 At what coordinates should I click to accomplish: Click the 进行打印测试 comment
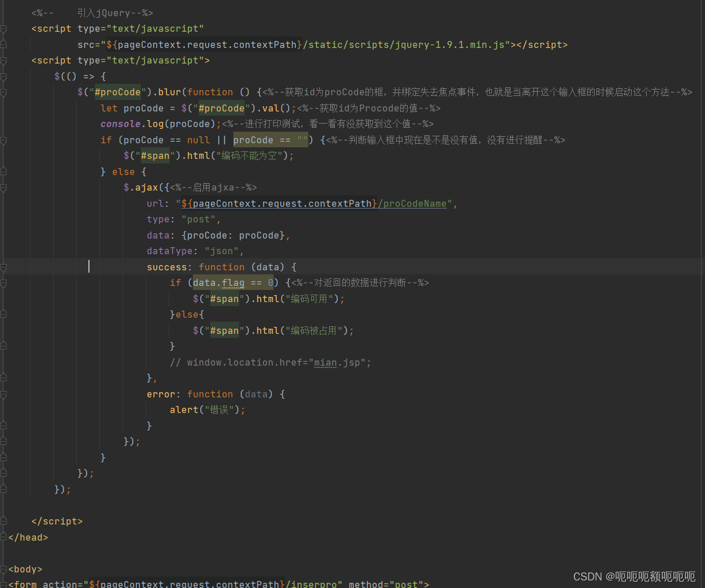click(x=327, y=124)
